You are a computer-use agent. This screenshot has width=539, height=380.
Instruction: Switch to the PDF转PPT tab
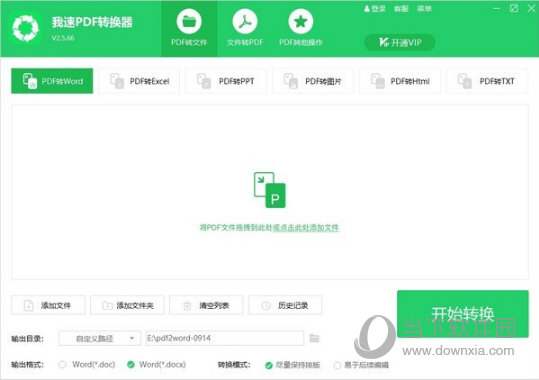click(x=226, y=81)
